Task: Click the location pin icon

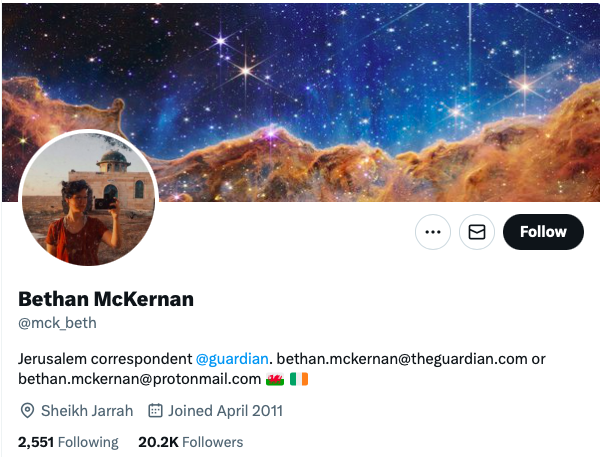Action: [x=27, y=411]
